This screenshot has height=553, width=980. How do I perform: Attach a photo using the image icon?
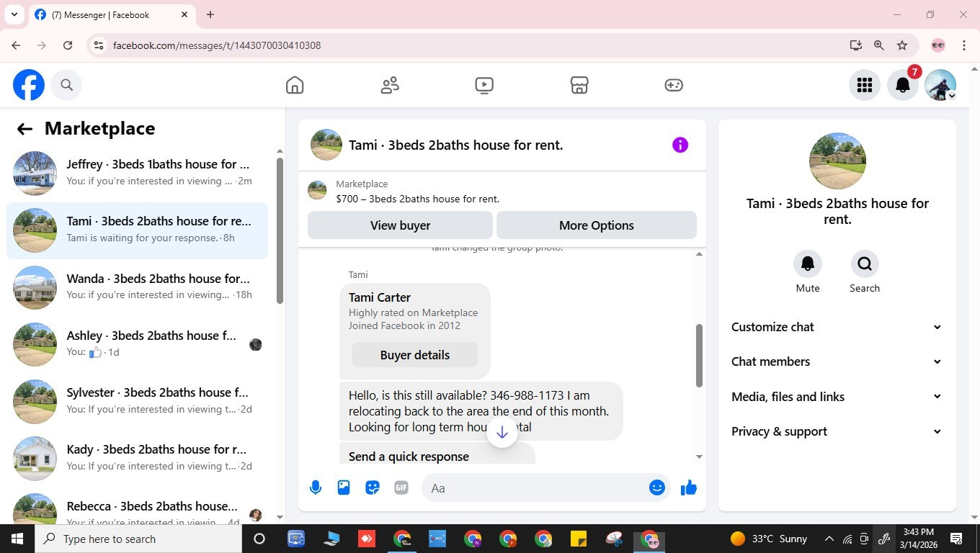click(344, 487)
